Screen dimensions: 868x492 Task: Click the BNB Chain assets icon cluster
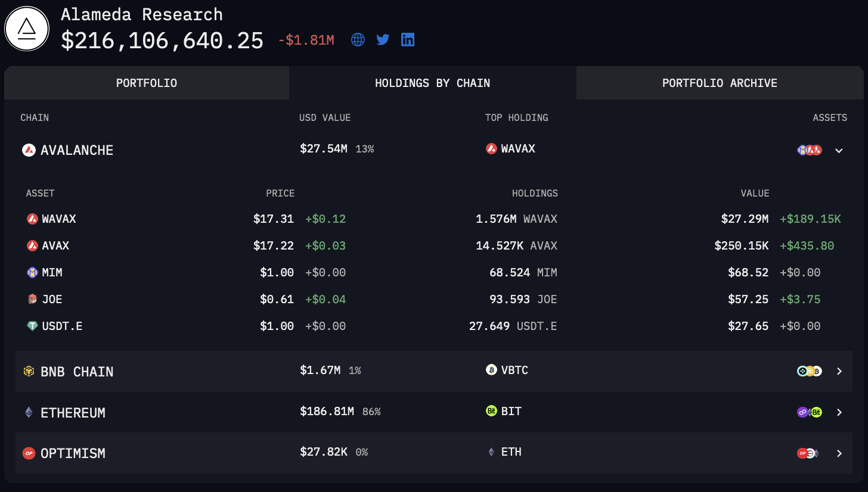(810, 371)
